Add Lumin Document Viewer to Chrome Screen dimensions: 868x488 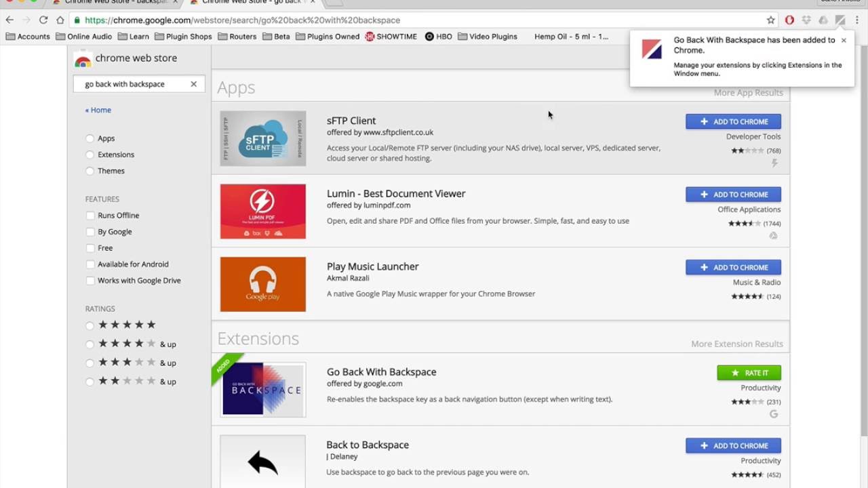[733, 195]
